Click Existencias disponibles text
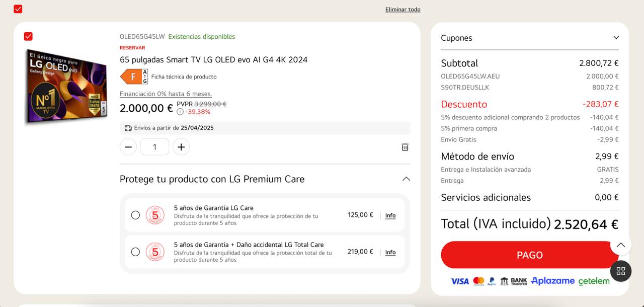The height and width of the screenshot is (307, 644). coord(202,36)
